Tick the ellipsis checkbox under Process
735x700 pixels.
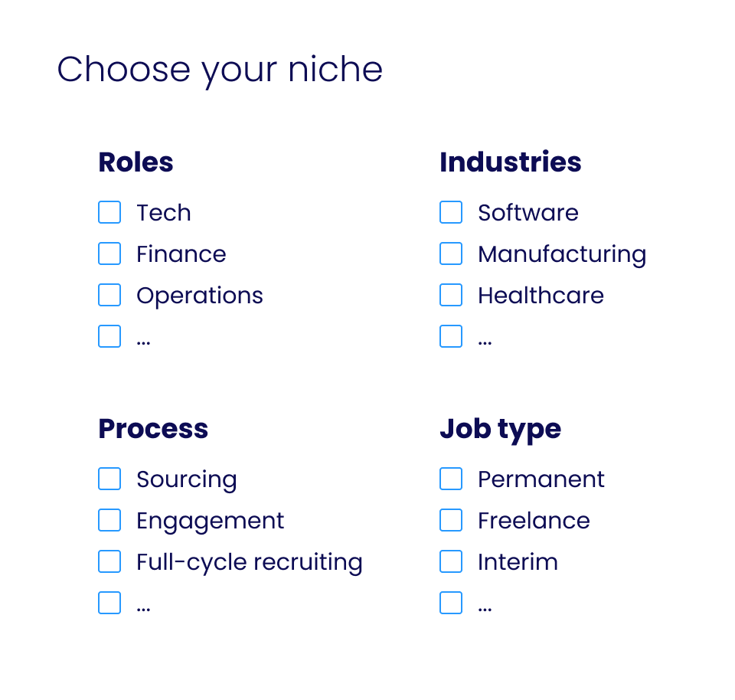tap(109, 603)
